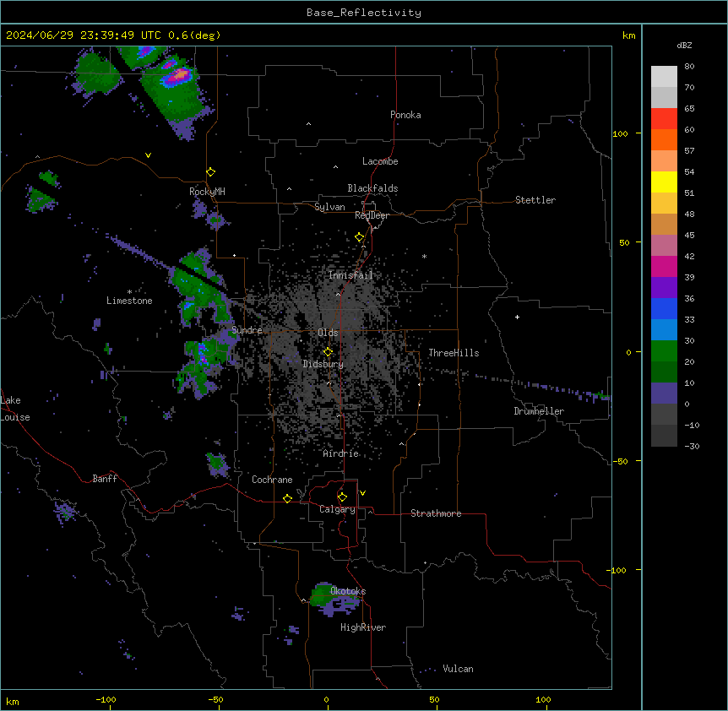Click the Vulcan town label

[x=459, y=669]
